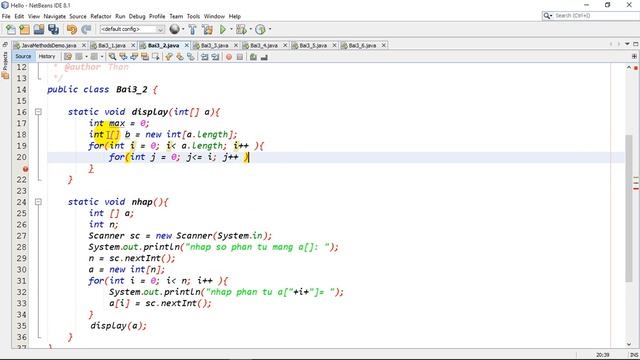Viewport: 640px width, 360px height.
Task: Click the Uncomment icon in editor toolbar
Action: pos(264,57)
